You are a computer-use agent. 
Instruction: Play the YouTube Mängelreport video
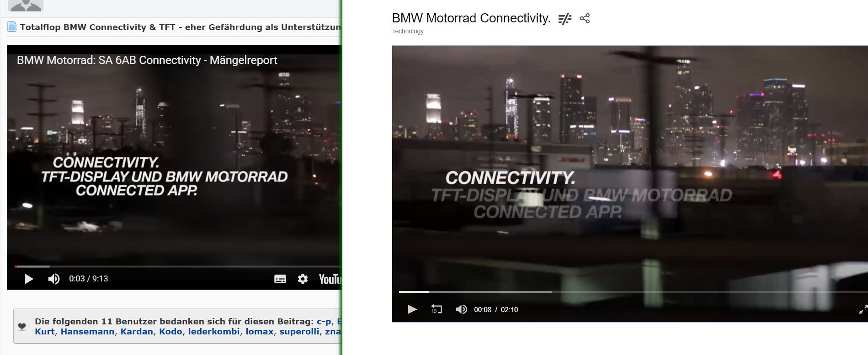pyautogui.click(x=29, y=279)
